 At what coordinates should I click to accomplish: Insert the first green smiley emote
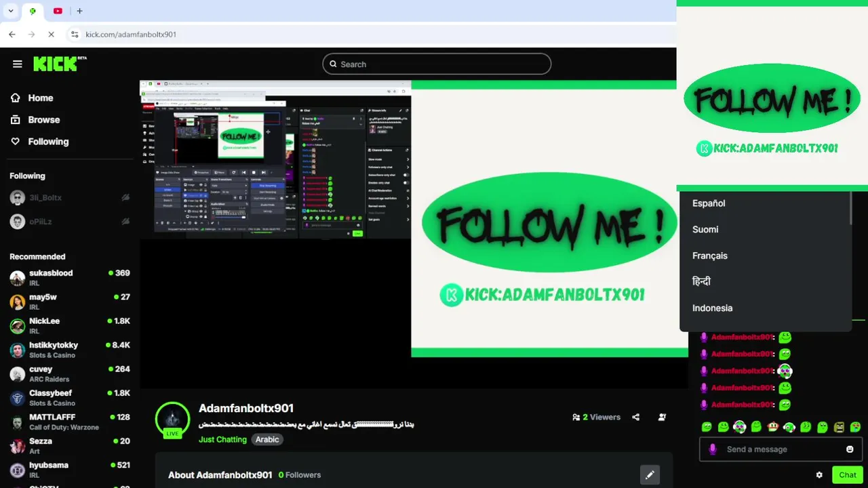[707, 427]
